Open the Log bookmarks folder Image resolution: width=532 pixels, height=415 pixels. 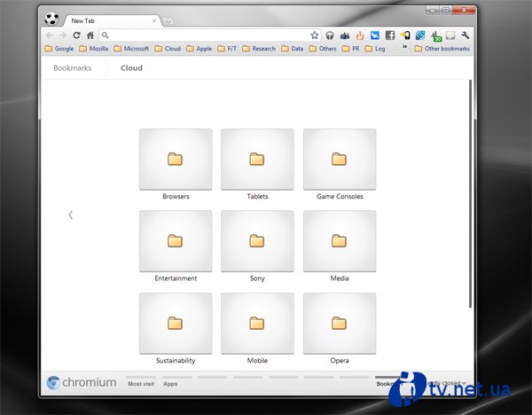375,49
